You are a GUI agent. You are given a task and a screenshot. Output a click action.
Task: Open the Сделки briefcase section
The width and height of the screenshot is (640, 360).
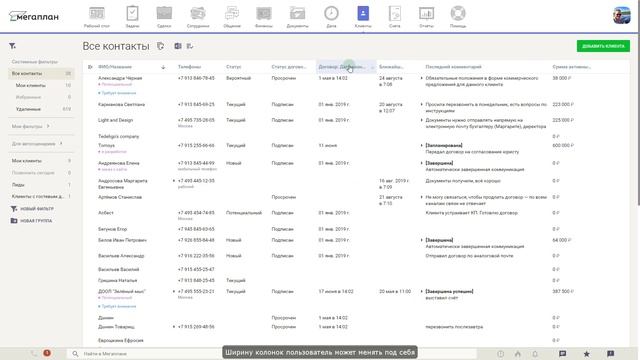(x=164, y=17)
